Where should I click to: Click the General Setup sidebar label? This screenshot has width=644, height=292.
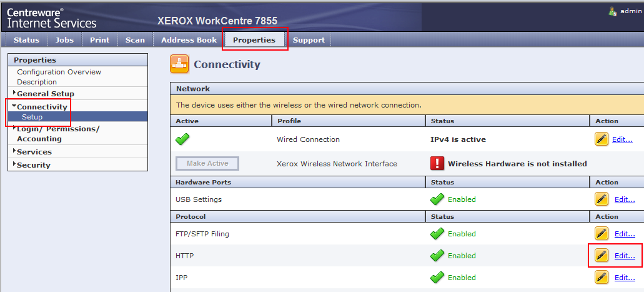coord(46,94)
